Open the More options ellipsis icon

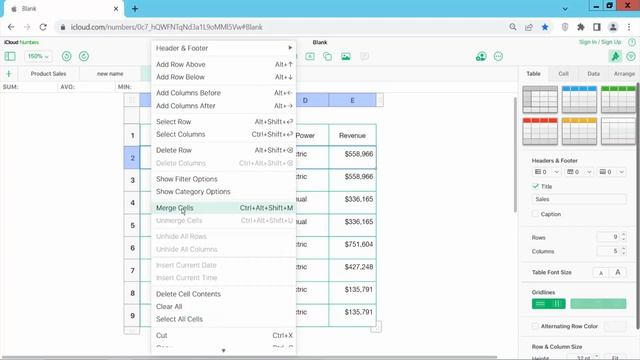pyautogui.click(x=498, y=56)
